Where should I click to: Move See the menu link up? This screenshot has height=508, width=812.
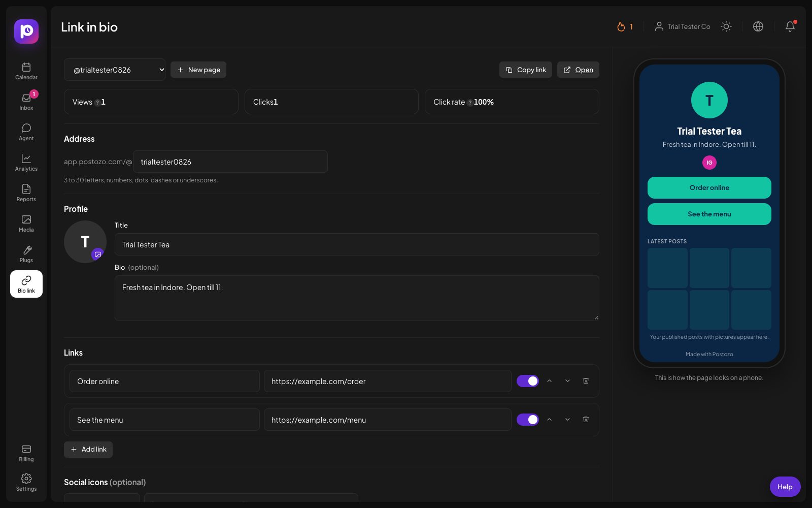549,420
